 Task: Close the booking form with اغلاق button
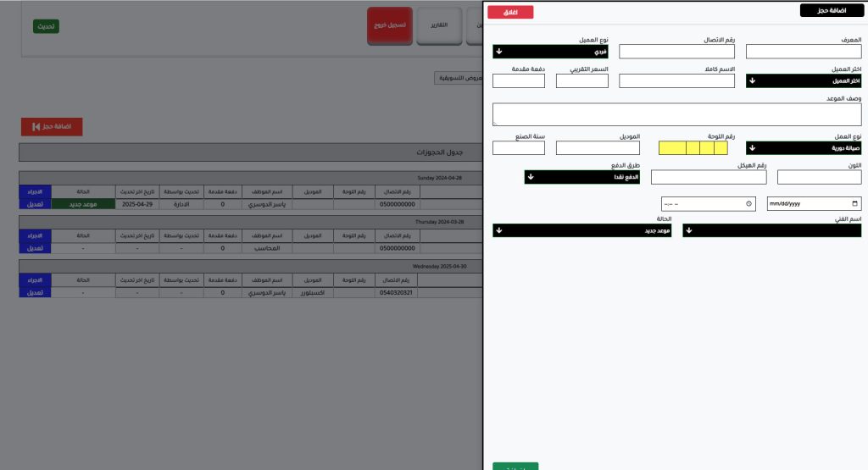(x=510, y=12)
